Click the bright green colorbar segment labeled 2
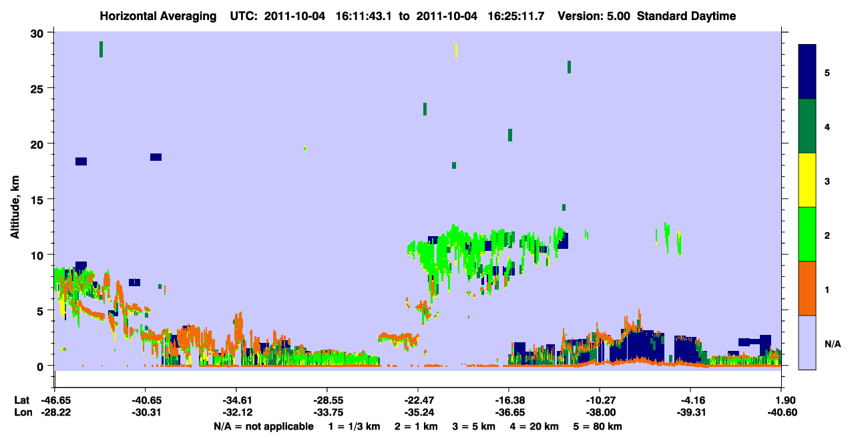The height and width of the screenshot is (445, 868). 807,234
